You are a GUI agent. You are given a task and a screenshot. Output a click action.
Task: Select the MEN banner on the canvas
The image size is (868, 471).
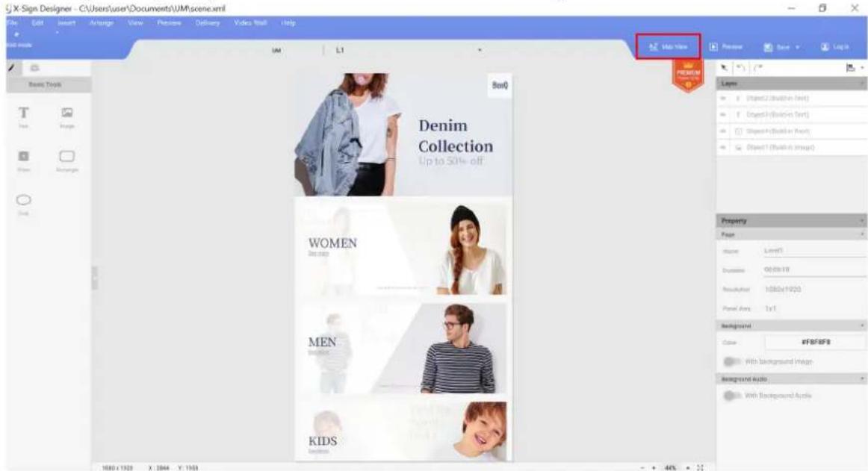[x=401, y=348]
